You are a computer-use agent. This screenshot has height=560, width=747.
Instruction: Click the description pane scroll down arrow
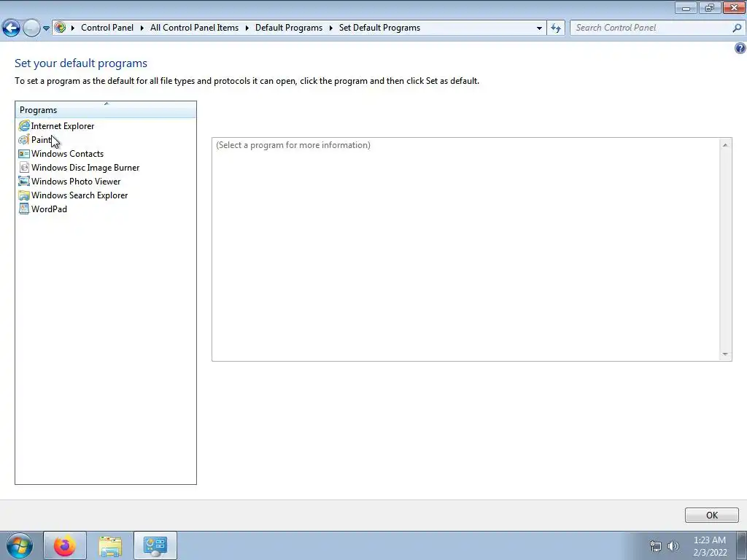[725, 354]
